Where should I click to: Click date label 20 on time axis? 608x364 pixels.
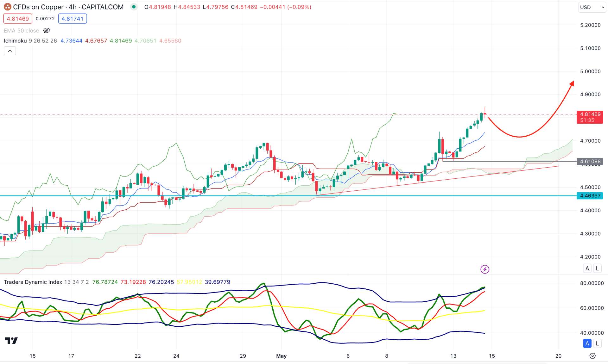[558, 356]
